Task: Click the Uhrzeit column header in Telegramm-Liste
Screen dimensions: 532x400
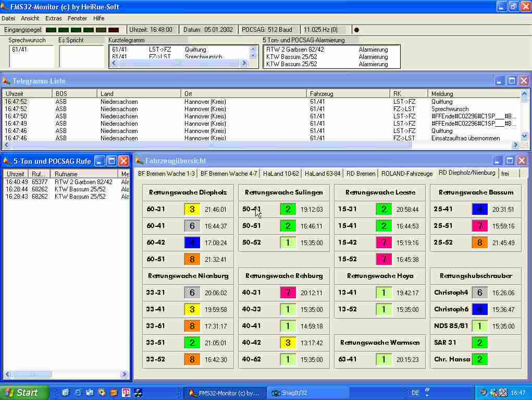Action: pyautogui.click(x=26, y=93)
